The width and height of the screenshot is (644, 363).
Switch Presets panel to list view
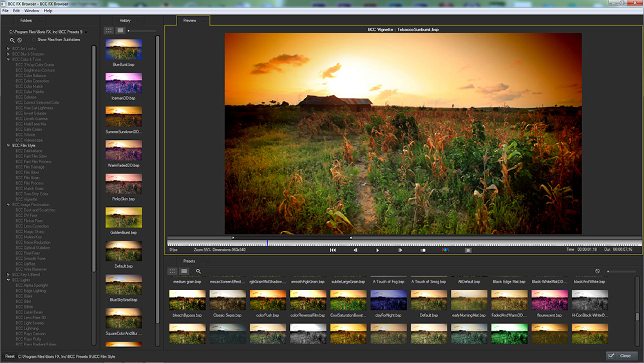pyautogui.click(x=184, y=271)
